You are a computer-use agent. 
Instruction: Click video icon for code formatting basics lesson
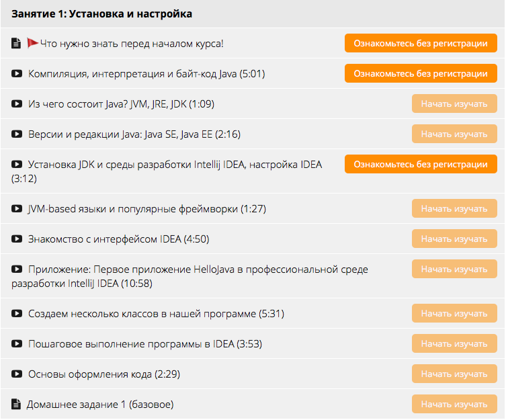coord(17,374)
